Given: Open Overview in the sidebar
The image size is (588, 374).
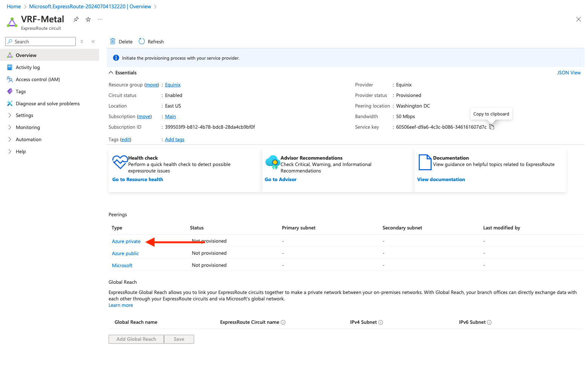Looking at the screenshot, I should (49, 55).
